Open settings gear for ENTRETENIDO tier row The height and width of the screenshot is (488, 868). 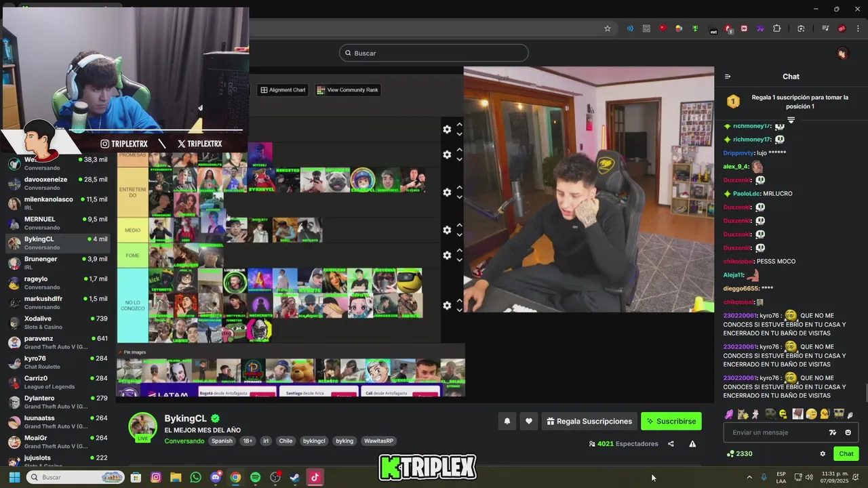point(447,192)
